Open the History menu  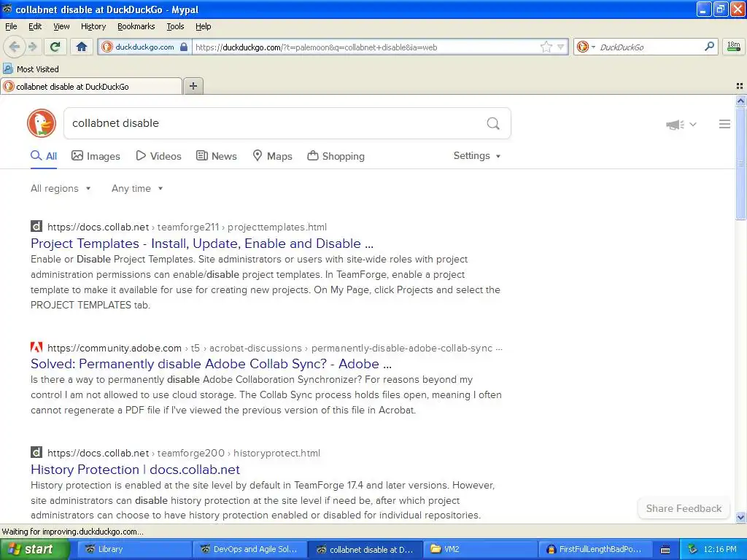click(x=93, y=26)
